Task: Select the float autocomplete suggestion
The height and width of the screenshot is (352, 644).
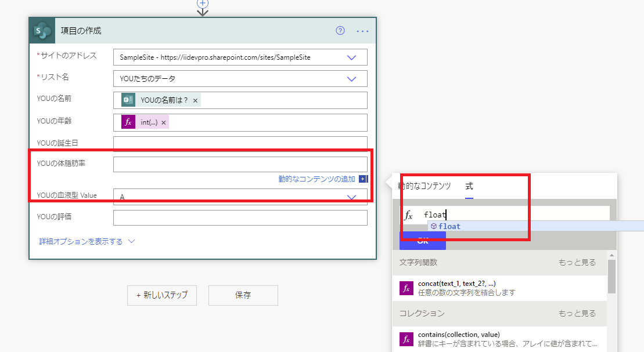Action: click(449, 226)
